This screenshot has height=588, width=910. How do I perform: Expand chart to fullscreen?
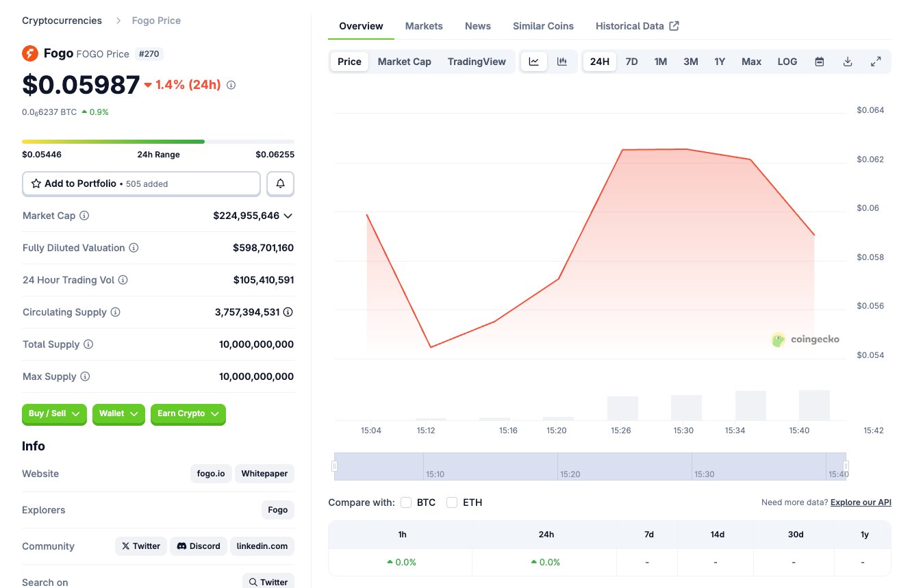[x=876, y=62]
